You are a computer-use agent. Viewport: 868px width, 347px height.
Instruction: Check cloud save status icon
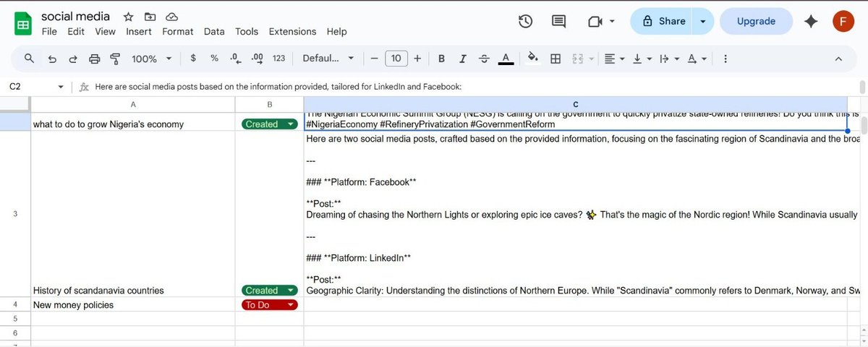click(x=171, y=17)
